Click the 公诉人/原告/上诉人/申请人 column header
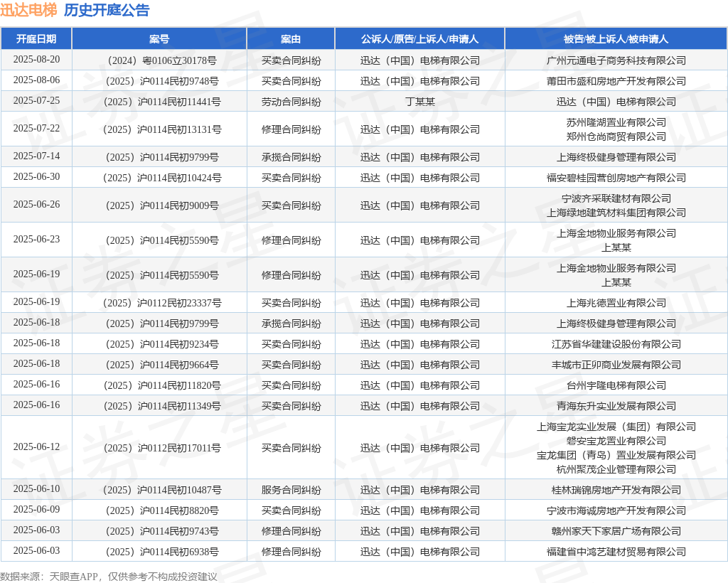Viewport: 728px width, 583px height. (x=419, y=39)
